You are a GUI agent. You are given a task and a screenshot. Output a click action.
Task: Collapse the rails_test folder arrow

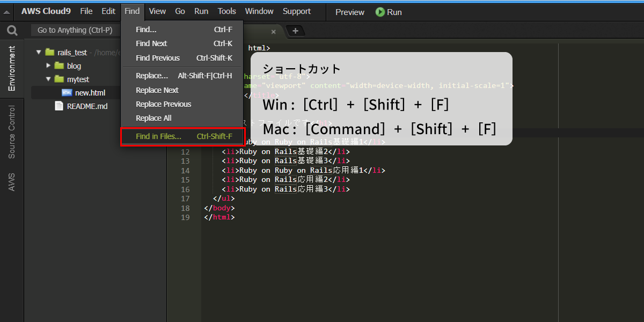tap(39, 53)
